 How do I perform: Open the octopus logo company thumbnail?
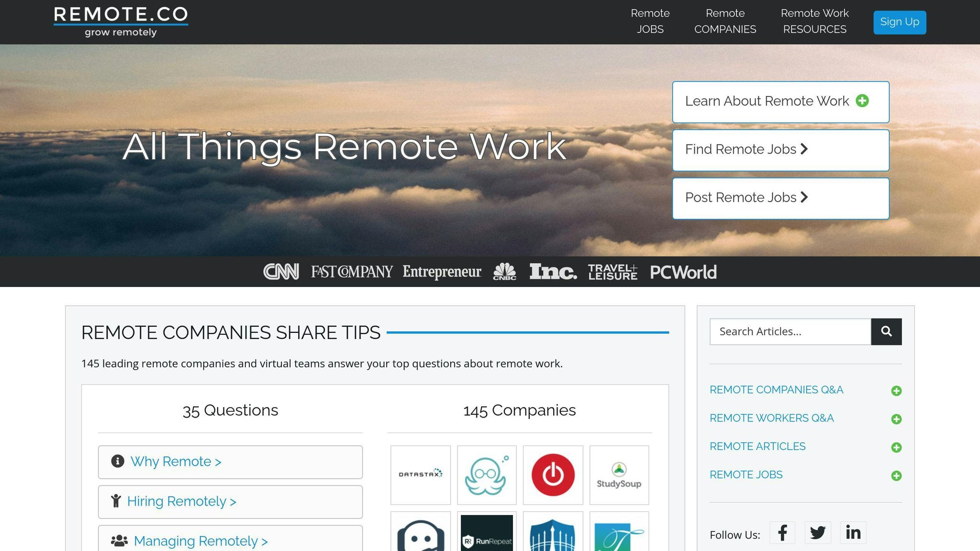(487, 475)
